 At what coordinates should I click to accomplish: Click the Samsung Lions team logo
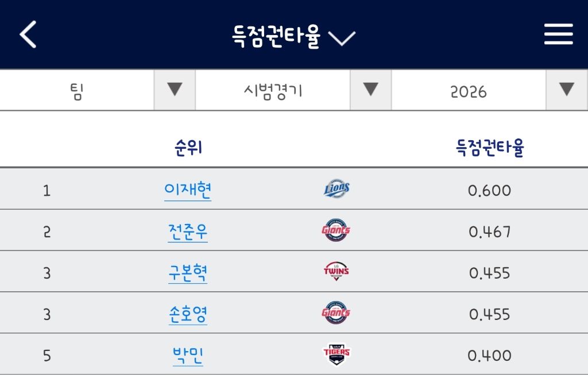click(x=336, y=188)
